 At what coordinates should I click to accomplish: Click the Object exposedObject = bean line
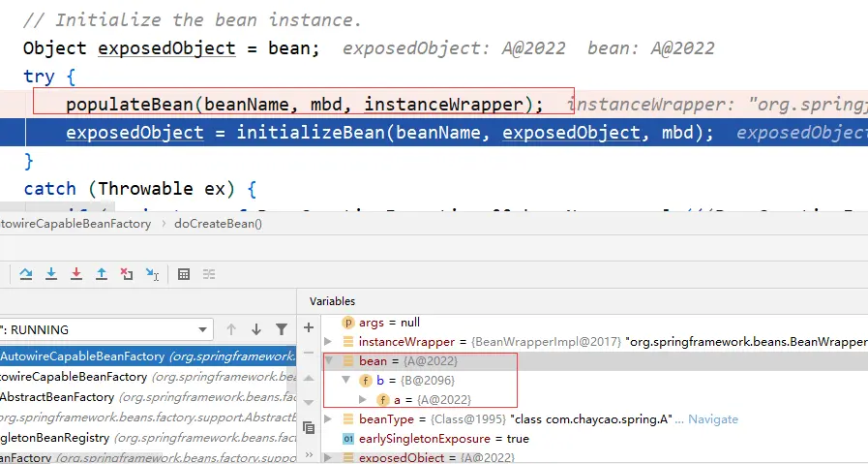(171, 48)
